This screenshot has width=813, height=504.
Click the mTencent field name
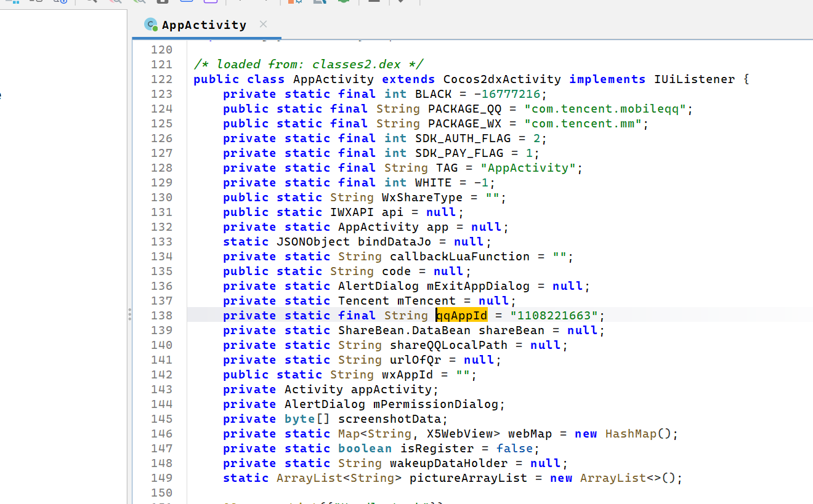(426, 301)
